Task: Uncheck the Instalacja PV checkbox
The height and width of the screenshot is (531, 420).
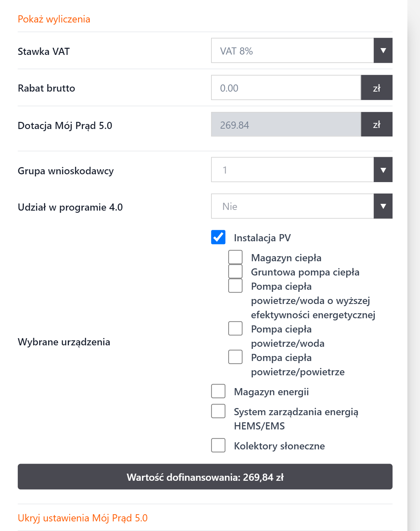Action: (x=218, y=237)
